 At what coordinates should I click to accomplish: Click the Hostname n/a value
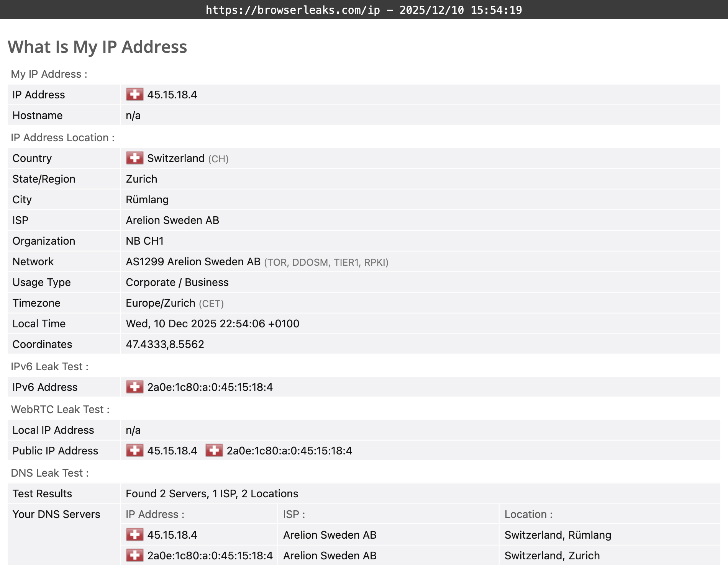(133, 115)
